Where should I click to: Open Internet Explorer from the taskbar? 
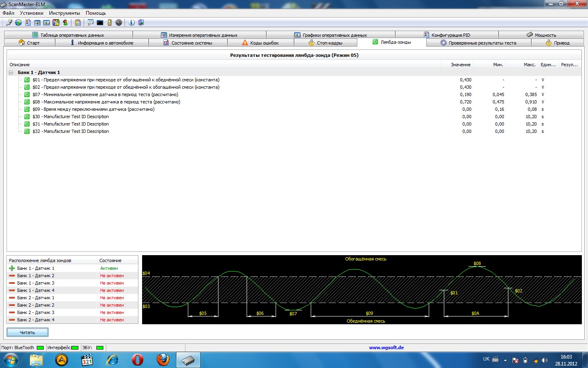pyautogui.click(x=112, y=360)
